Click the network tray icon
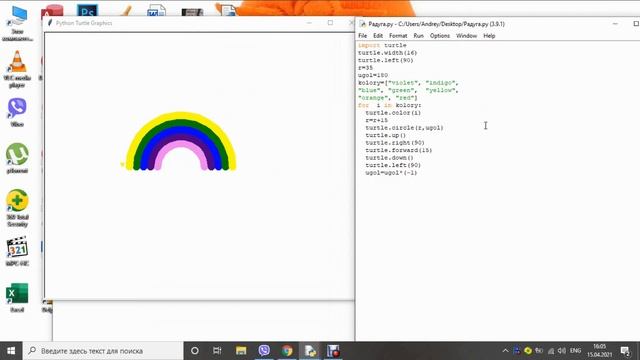Image resolution: width=640 pixels, height=360 pixels. pyautogui.click(x=551, y=351)
